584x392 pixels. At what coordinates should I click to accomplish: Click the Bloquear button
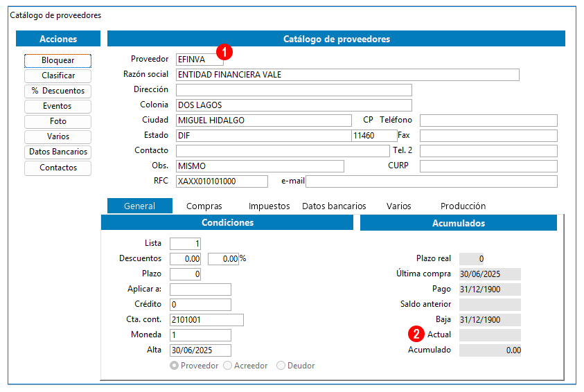click(57, 60)
